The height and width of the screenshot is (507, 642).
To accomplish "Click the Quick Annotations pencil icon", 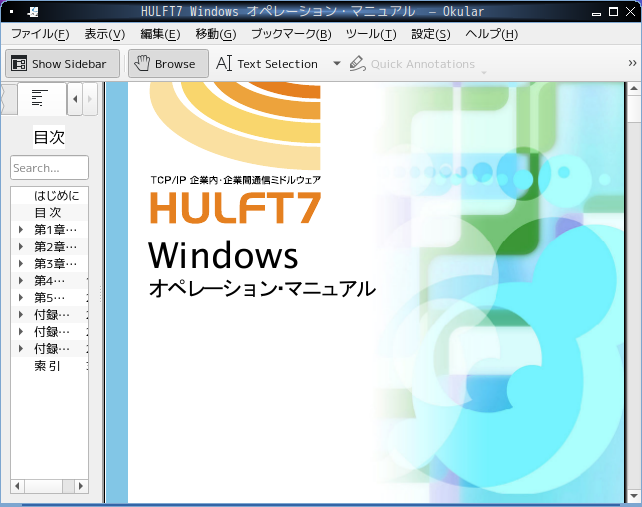I will 357,63.
